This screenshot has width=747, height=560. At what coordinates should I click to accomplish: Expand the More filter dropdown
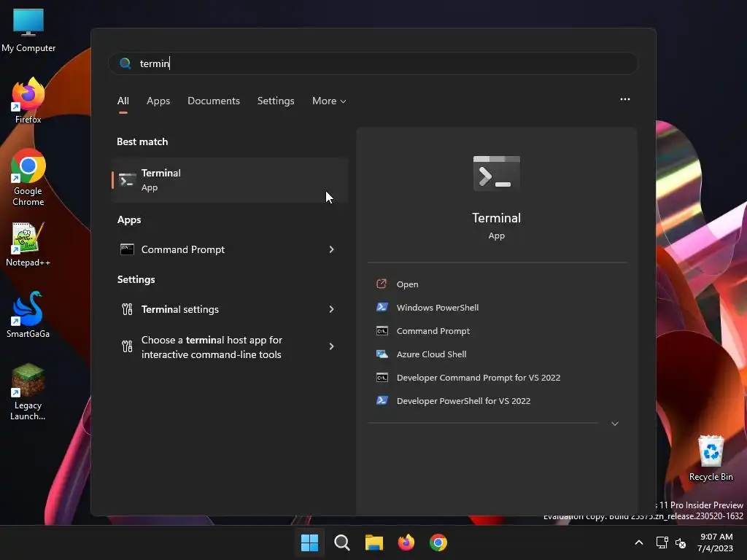coord(329,101)
